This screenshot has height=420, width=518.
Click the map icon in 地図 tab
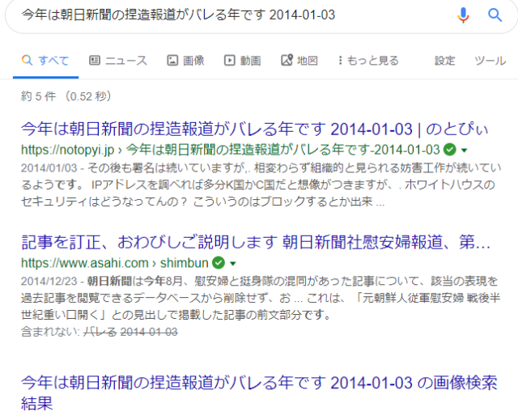(287, 61)
